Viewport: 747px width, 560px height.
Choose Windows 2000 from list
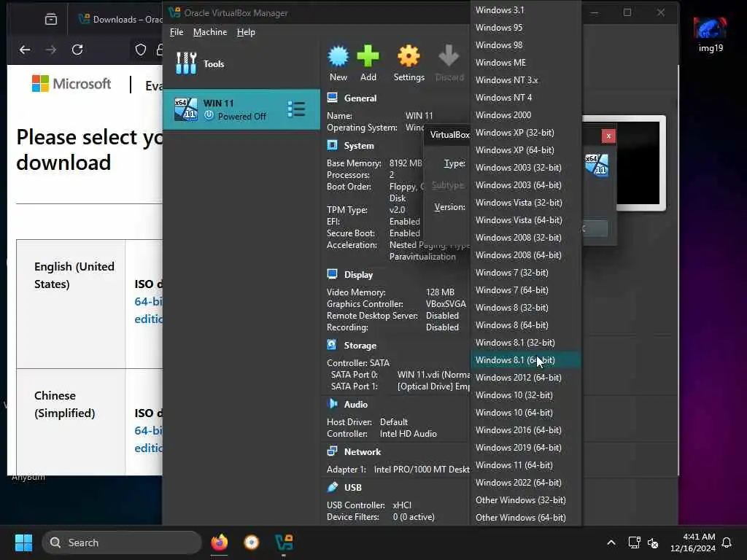[x=526, y=114]
